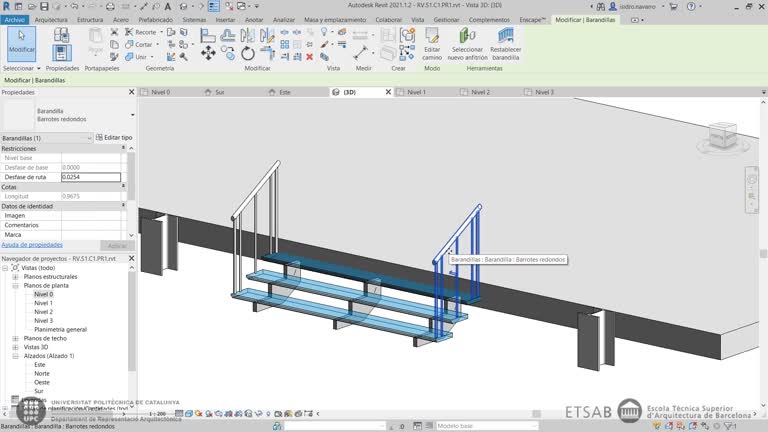Screen dimensions: 768x432
Task: Click the Editar tipo button
Action: point(114,137)
